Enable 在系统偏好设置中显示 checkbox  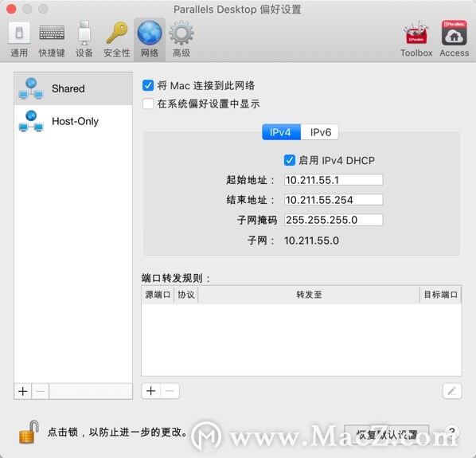click(x=148, y=104)
